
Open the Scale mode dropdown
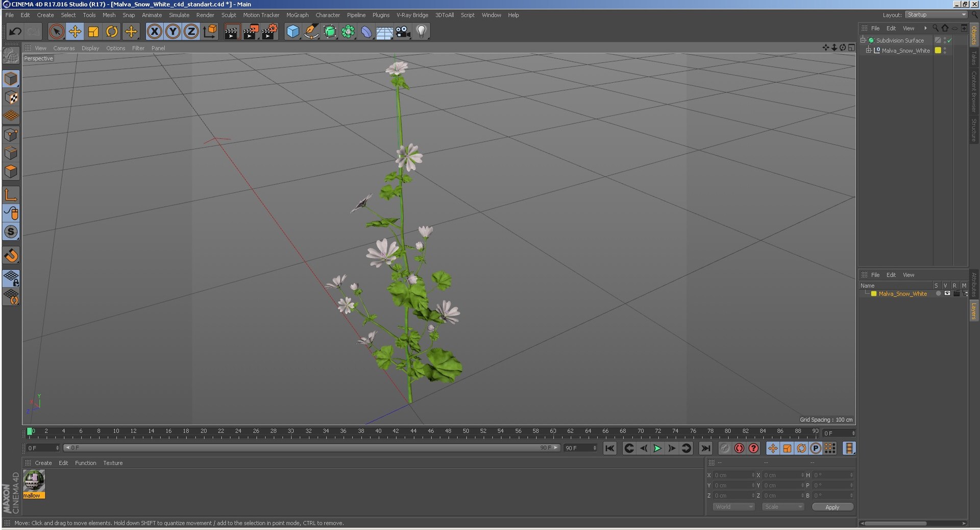coord(783,507)
